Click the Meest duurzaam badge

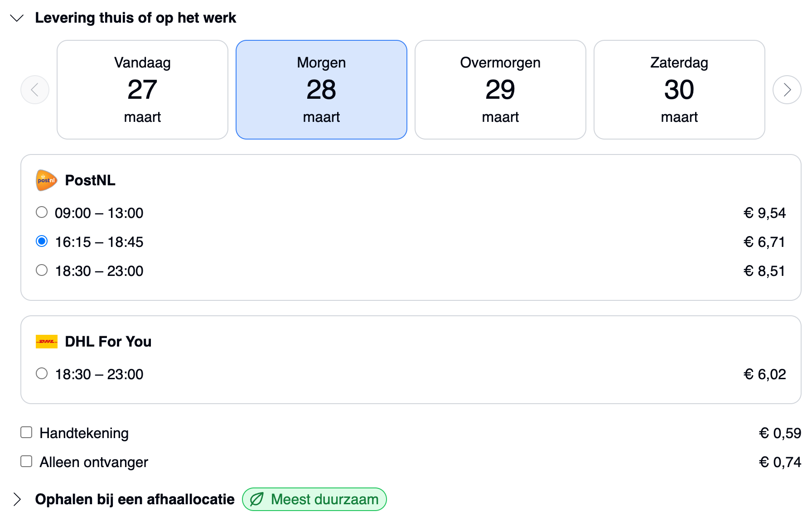tap(314, 499)
